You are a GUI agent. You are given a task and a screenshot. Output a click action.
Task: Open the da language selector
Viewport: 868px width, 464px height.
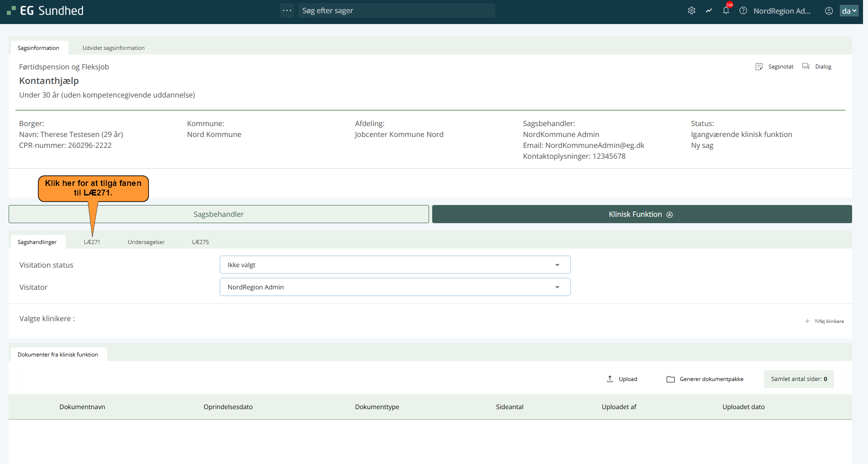click(848, 11)
